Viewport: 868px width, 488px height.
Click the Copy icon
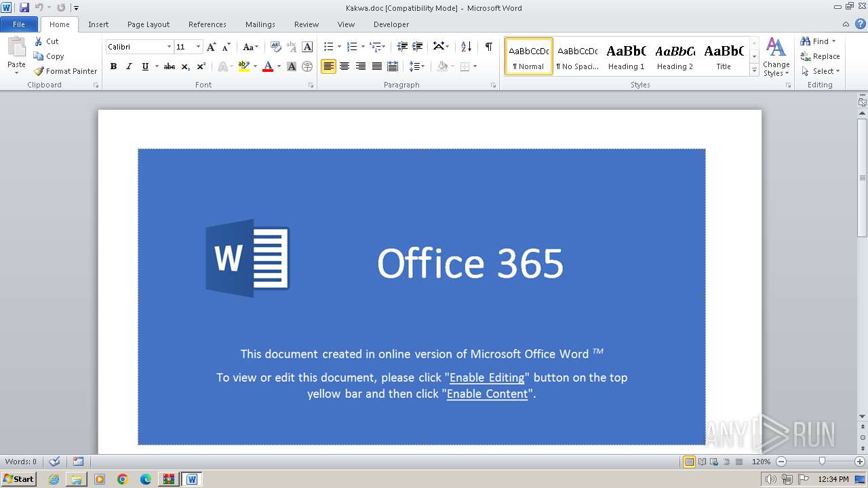(x=39, y=56)
